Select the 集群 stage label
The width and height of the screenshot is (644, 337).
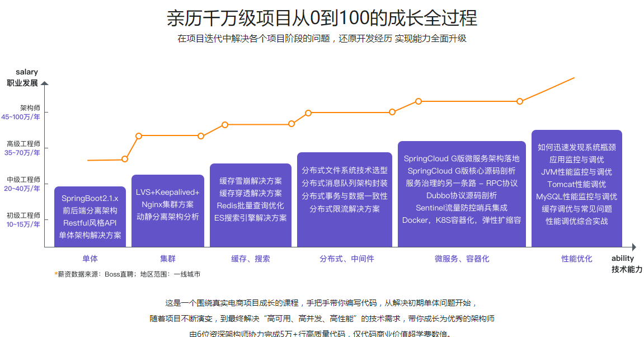(x=167, y=259)
